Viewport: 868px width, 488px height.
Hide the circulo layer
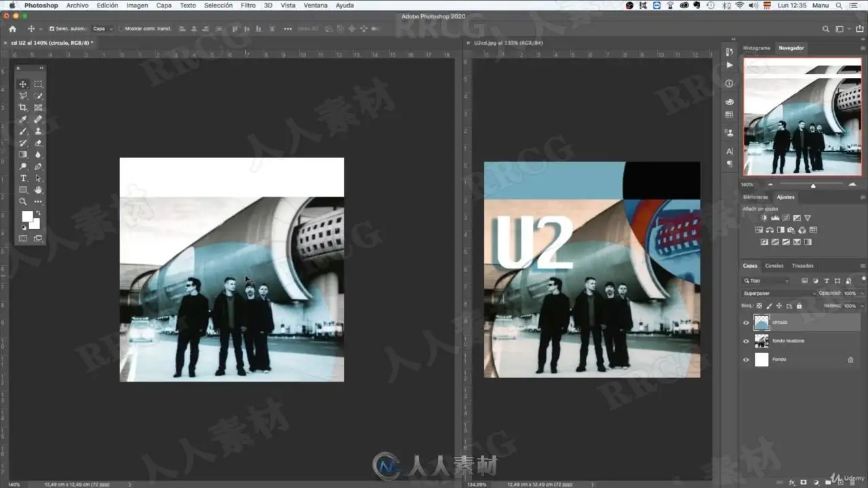click(x=746, y=323)
